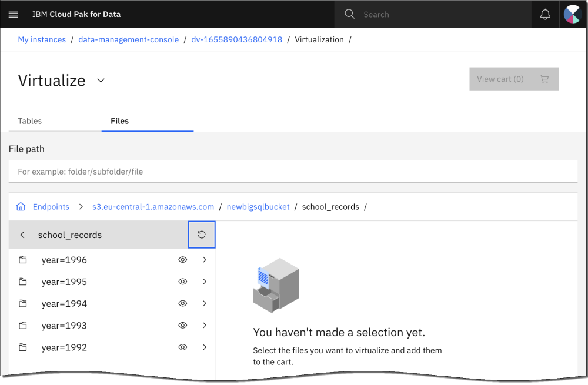Open the user profile avatar
The height and width of the screenshot is (385, 588).
573,14
